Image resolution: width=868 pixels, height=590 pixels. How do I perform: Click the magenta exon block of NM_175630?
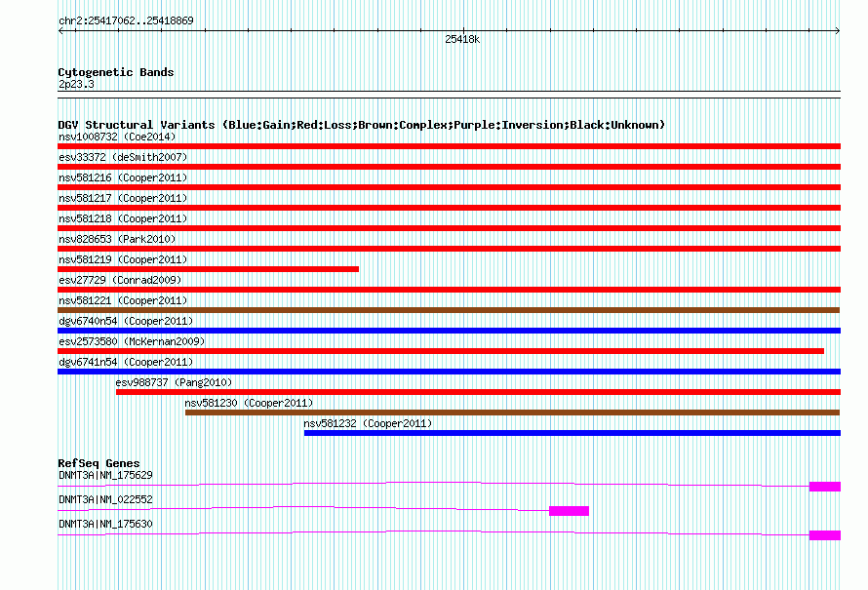pos(825,535)
